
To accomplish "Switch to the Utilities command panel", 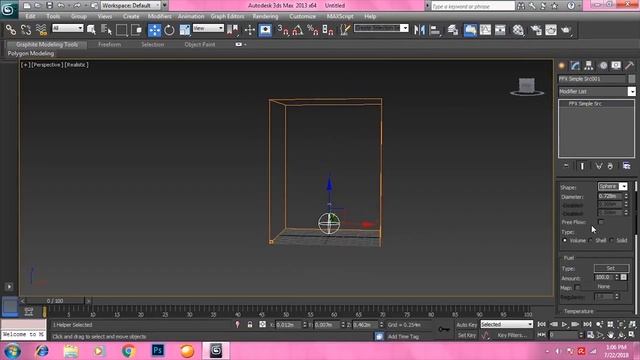I will pyautogui.click(x=629, y=65).
